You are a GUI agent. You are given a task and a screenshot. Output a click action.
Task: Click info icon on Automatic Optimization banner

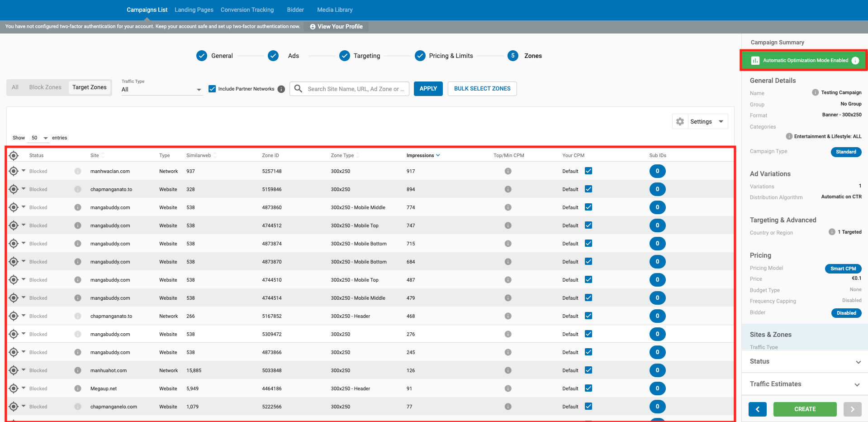(855, 61)
